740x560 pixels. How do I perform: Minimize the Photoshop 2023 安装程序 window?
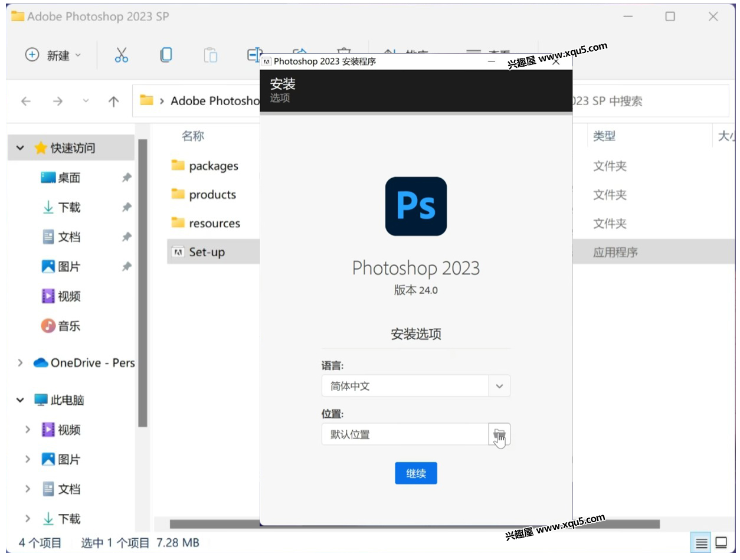tap(492, 61)
